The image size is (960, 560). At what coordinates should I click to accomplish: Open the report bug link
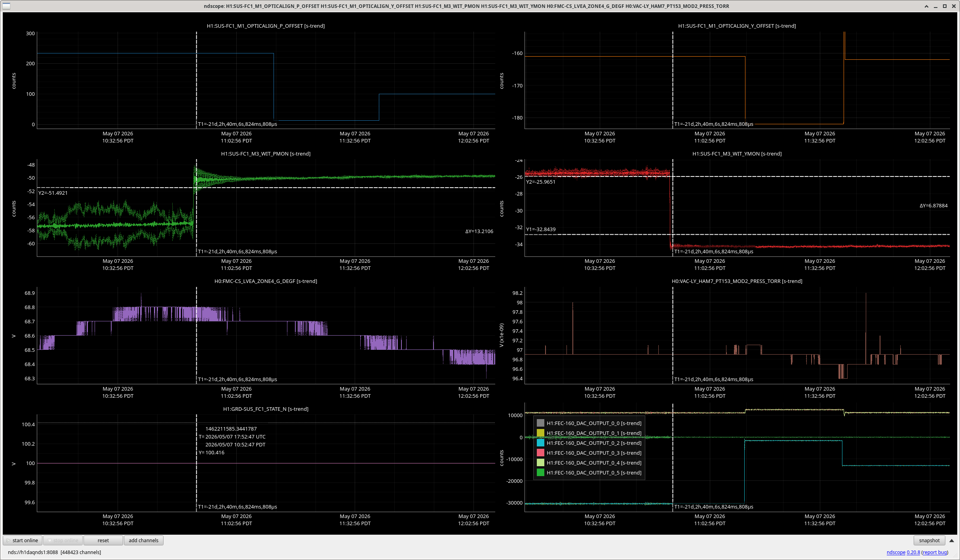[935, 552]
